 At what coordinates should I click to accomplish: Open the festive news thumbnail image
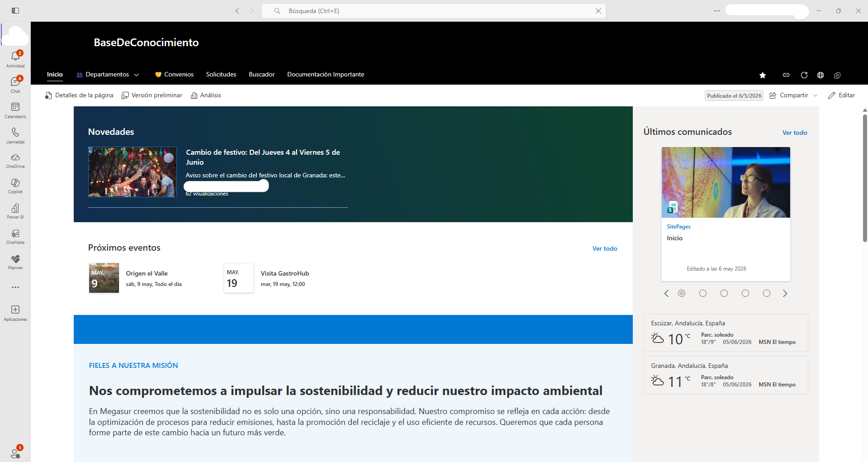pos(133,172)
